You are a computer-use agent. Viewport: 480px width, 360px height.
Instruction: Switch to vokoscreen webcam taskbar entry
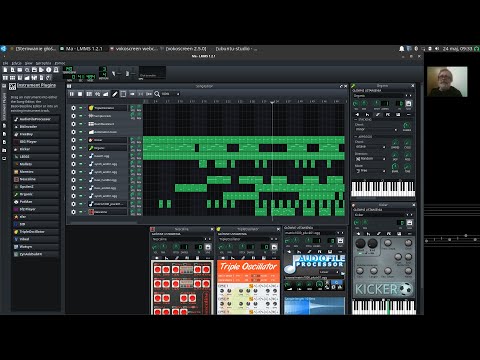pos(134,49)
